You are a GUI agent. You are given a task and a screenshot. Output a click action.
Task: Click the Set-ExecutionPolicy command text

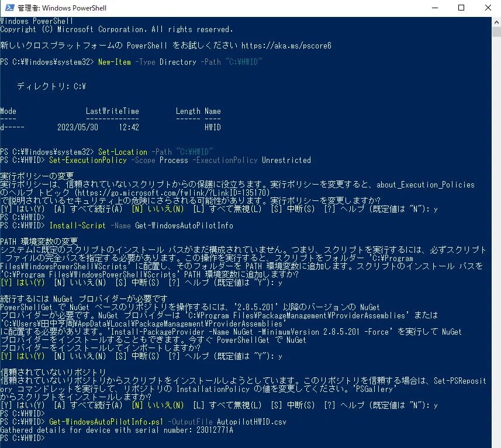click(x=88, y=160)
